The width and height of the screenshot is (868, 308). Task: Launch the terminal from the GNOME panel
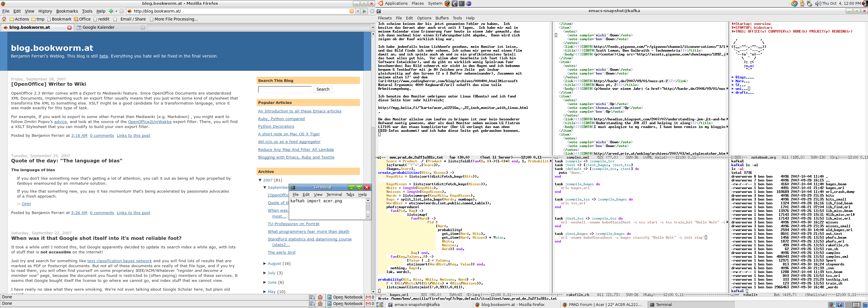462,3
